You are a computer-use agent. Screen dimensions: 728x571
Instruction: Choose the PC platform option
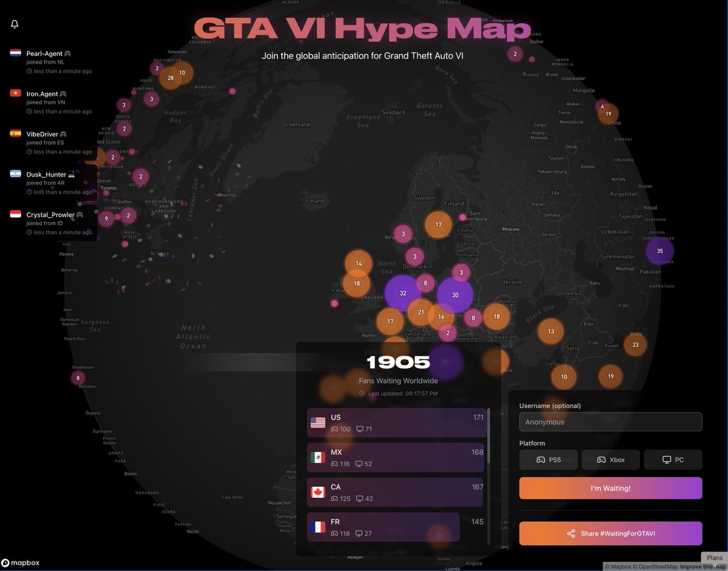coord(673,460)
